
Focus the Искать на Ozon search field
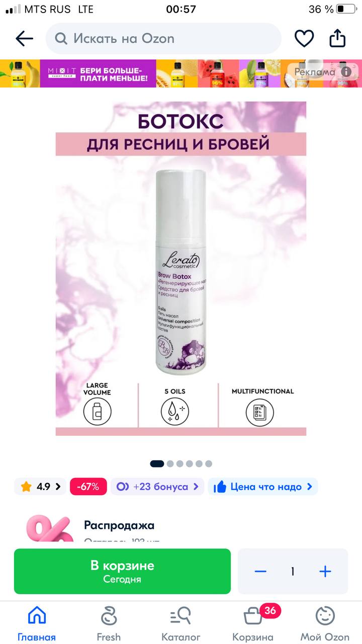point(163,38)
